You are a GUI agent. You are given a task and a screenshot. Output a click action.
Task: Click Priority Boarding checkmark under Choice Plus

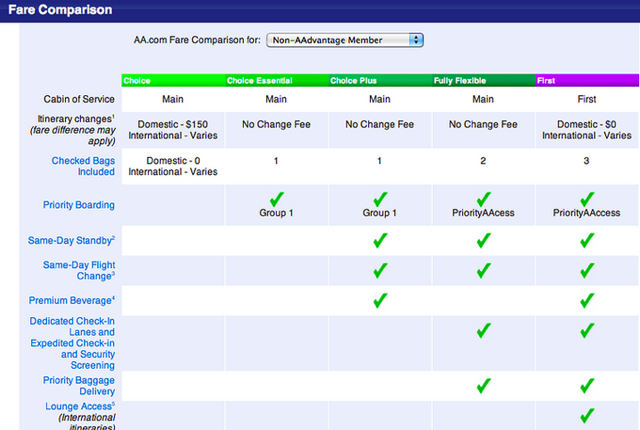[380, 199]
